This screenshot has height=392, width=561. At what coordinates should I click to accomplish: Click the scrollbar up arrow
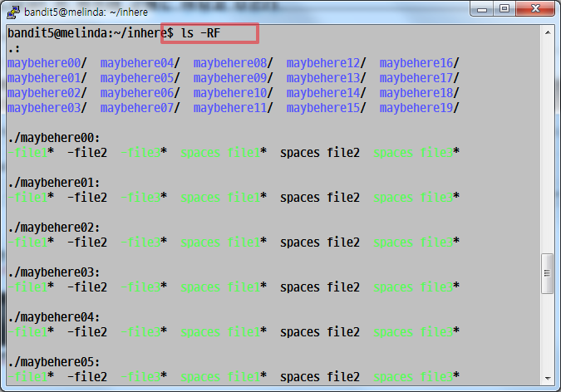(x=548, y=33)
